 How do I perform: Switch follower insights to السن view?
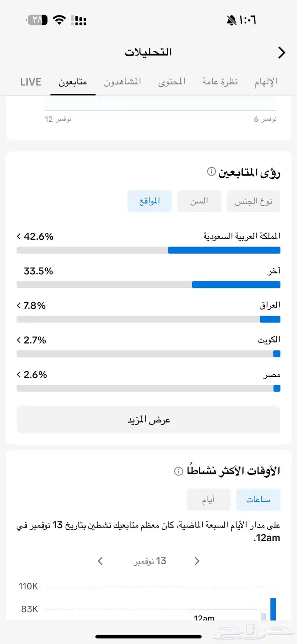point(199,201)
